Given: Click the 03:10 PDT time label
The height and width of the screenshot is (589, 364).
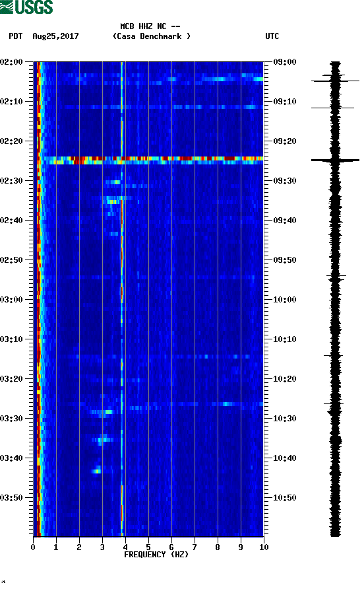Looking at the screenshot, I should [12, 339].
